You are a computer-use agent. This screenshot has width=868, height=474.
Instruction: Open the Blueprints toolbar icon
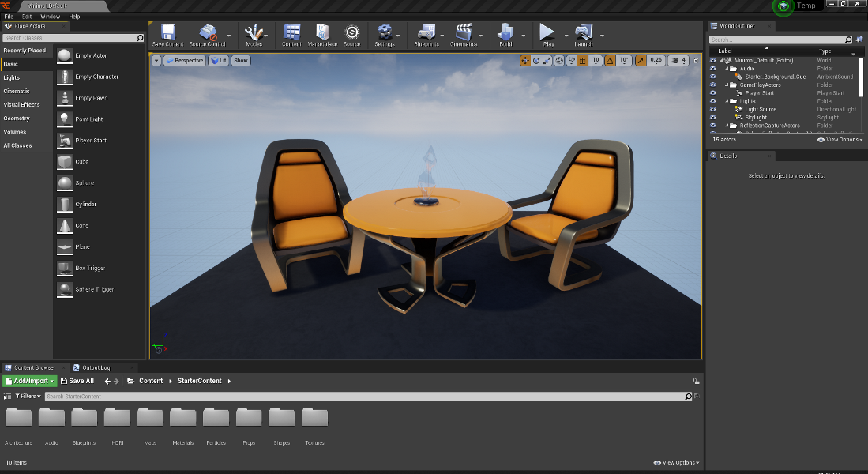tap(426, 32)
